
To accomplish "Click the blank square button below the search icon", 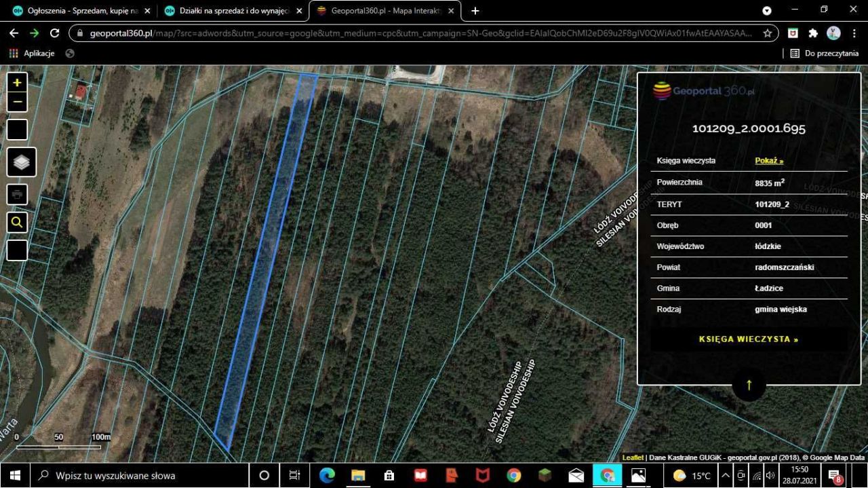I will [x=17, y=250].
